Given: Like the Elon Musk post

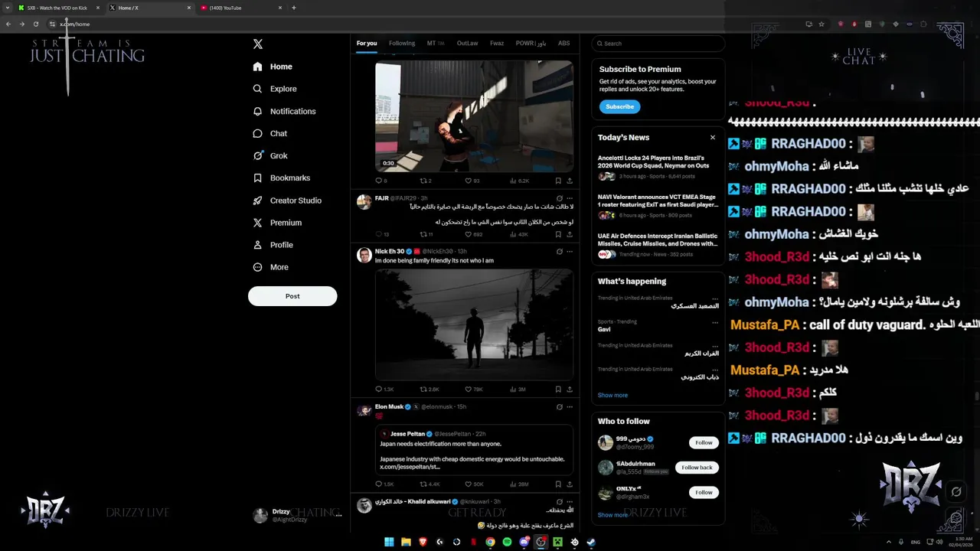Looking at the screenshot, I should tap(469, 484).
